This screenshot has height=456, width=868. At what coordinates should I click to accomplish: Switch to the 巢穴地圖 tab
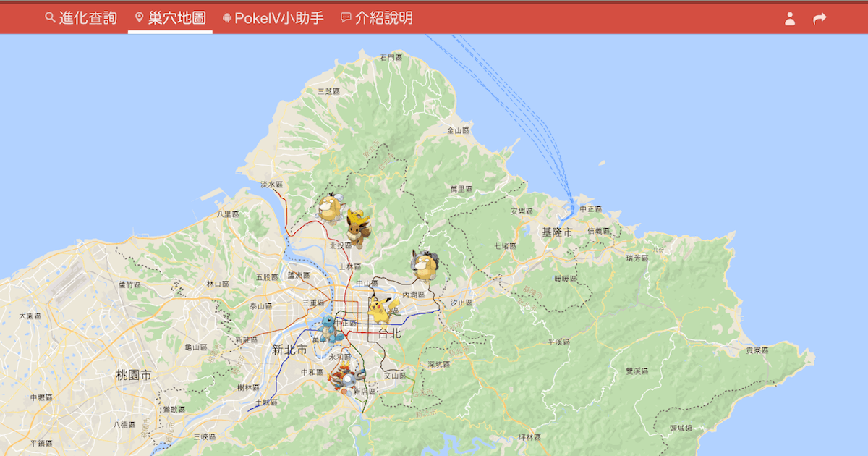(x=176, y=18)
